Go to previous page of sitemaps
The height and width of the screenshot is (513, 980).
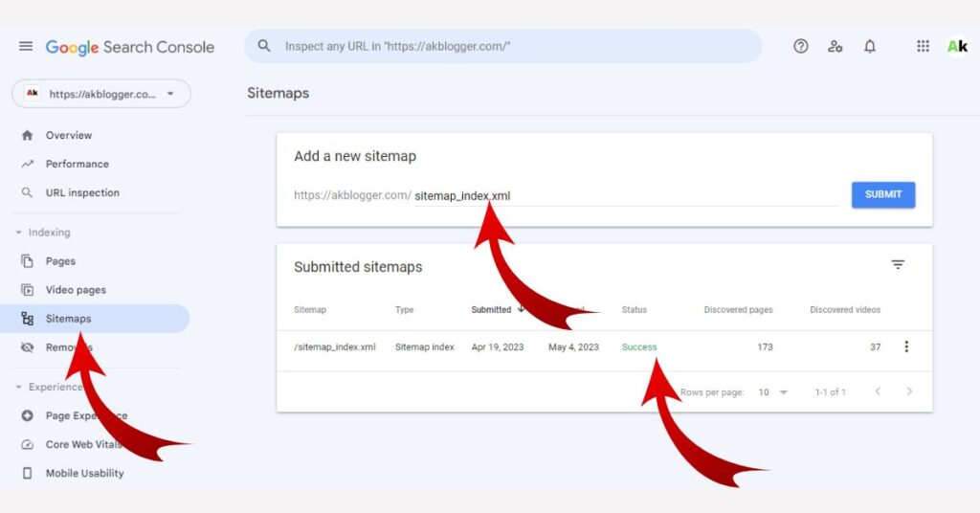878,391
